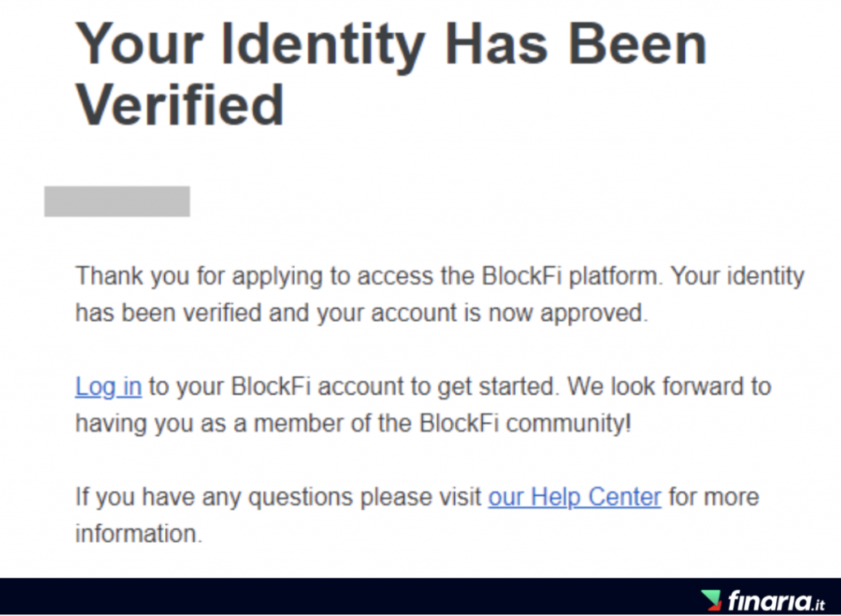Click the "Your Identity Has Been" heading line
Screen dimensions: 841x616
391,45
